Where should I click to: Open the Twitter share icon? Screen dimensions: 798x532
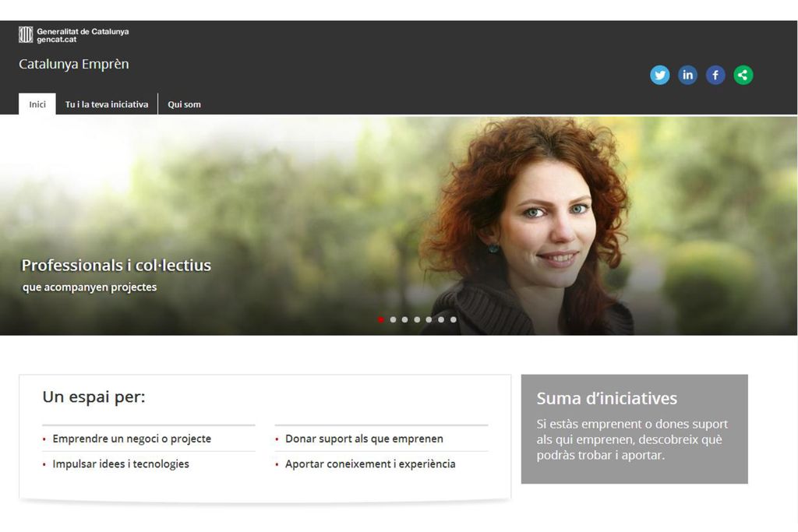(x=659, y=76)
